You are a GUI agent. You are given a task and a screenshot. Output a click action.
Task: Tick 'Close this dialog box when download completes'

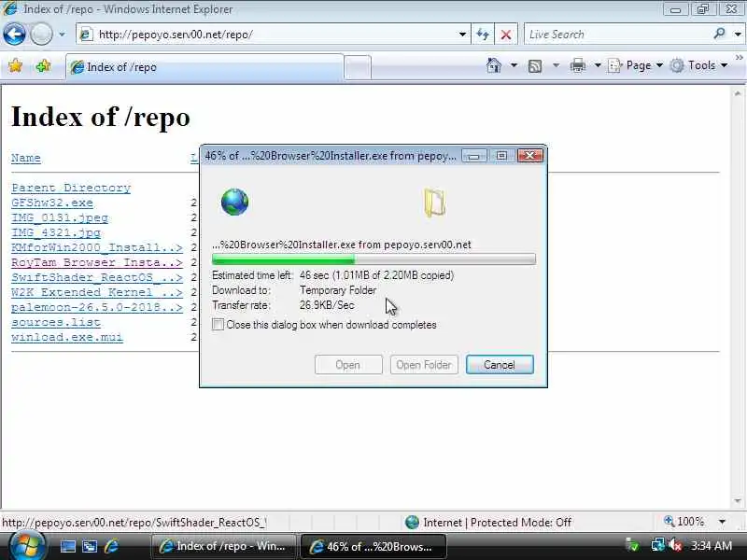(218, 325)
